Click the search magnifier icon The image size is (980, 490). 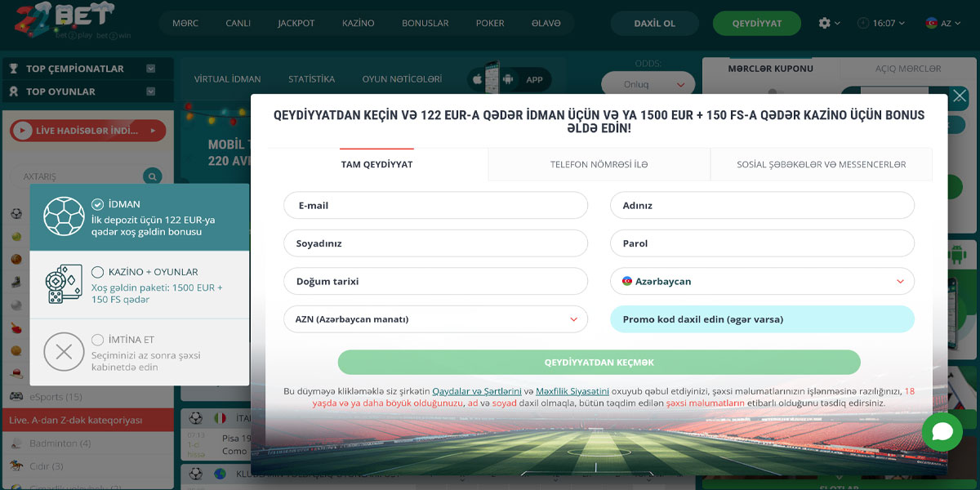pos(152,176)
